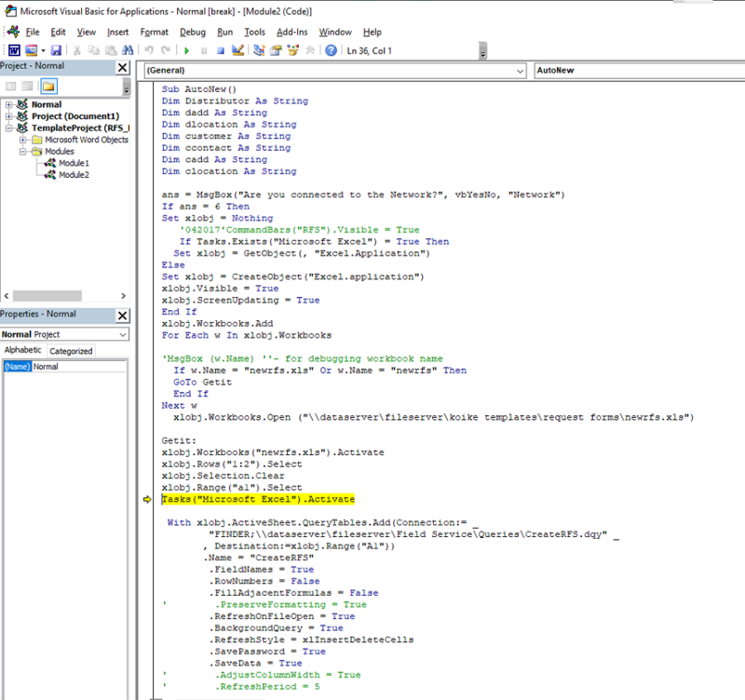
Task: Toggle Folders view in Project panel
Action: [48, 87]
